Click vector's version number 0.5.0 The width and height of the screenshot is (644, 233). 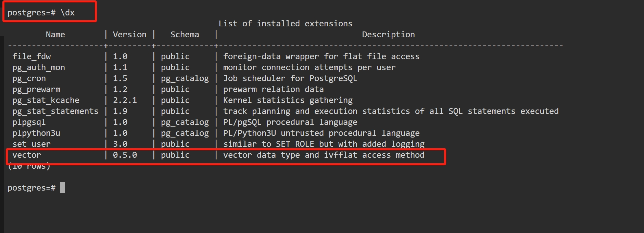(x=125, y=155)
